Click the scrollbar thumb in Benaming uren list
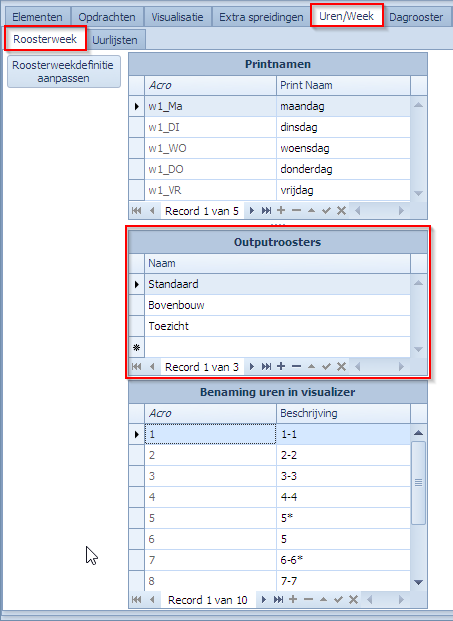453x621 pixels. pos(419,483)
